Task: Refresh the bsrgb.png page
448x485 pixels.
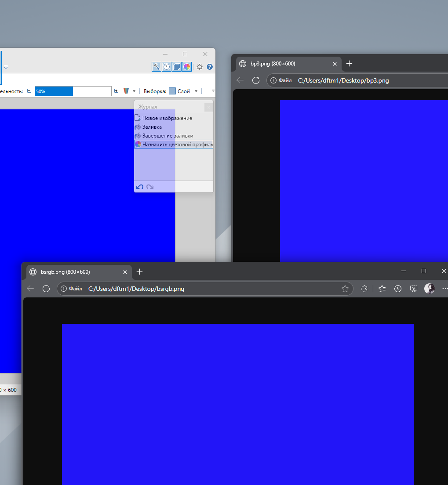Action: click(46, 289)
